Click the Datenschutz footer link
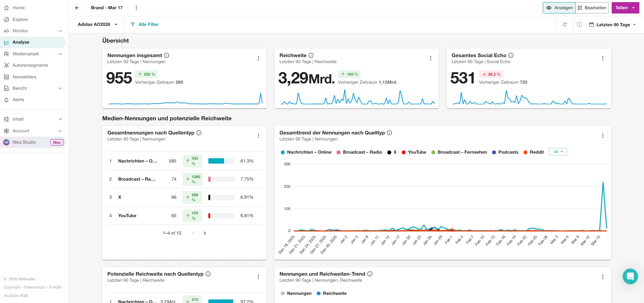644x303 pixels. click(35, 287)
